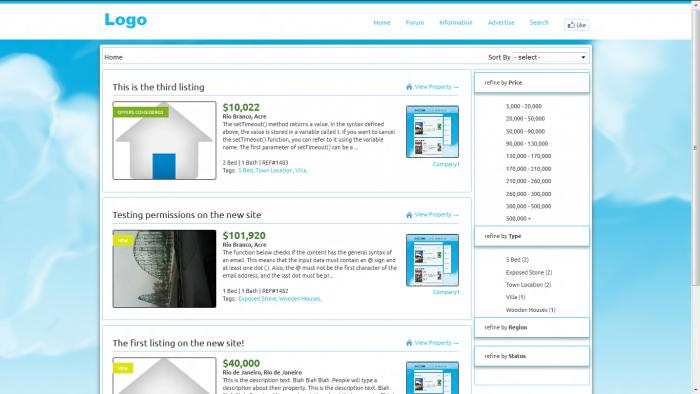Image resolution: width=700 pixels, height=394 pixels.
Task: Open the gray house image of third listing
Action: (164, 141)
